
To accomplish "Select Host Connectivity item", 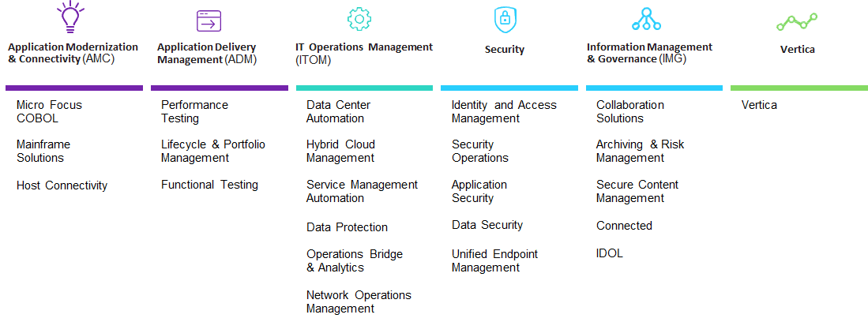I will point(62,185).
